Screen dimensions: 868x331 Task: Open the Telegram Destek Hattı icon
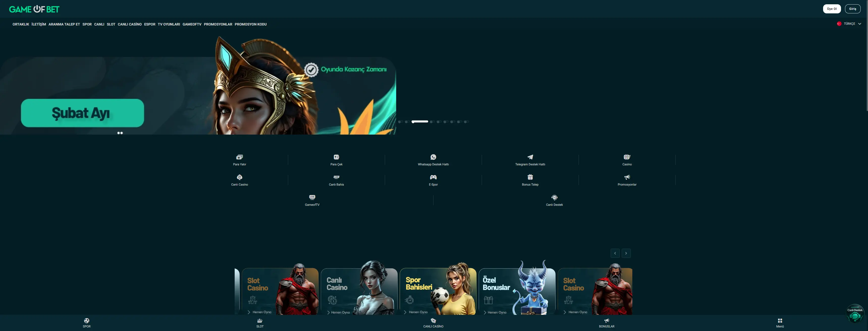click(x=530, y=157)
